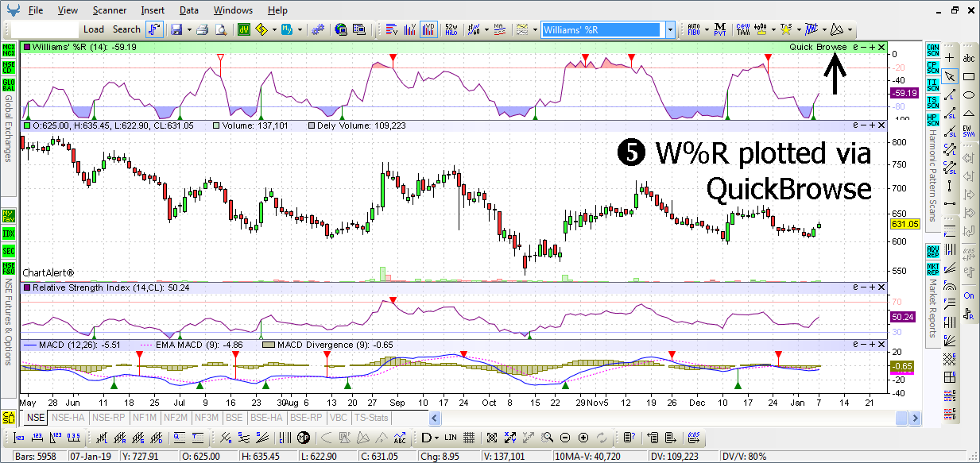Click the globe with monitor icon
Viewport: 980px width, 463px height.
click(x=340, y=29)
